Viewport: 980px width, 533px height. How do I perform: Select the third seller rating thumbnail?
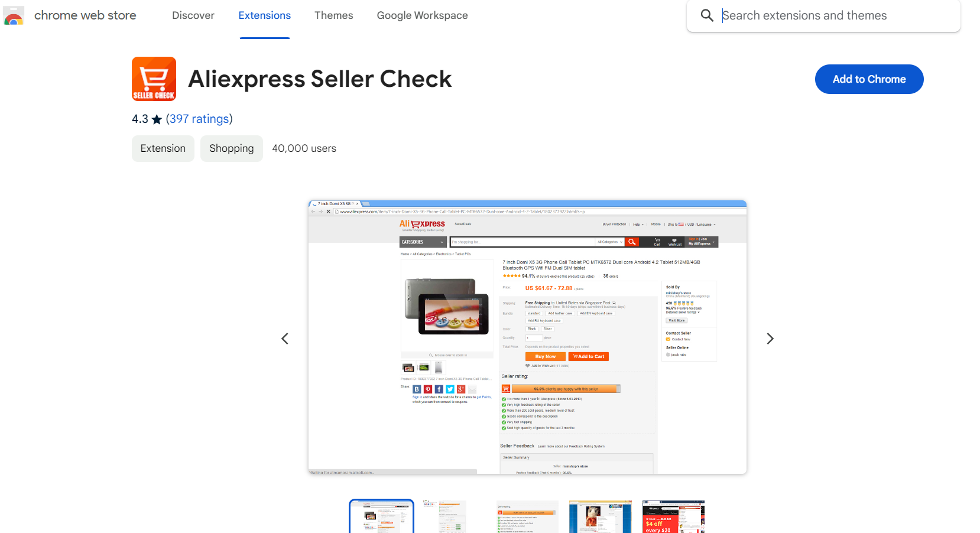click(x=527, y=516)
